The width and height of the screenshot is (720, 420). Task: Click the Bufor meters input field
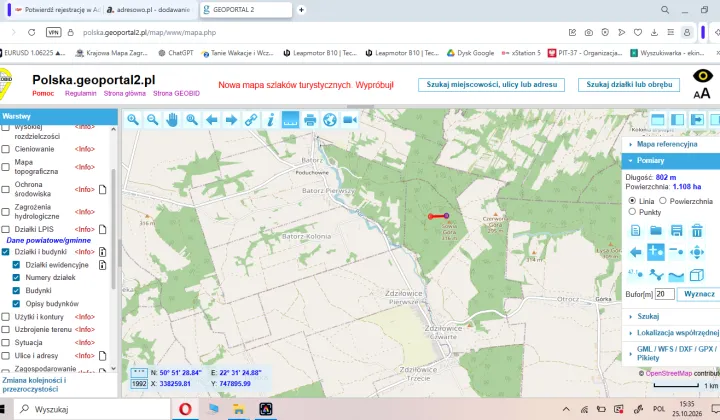pyautogui.click(x=664, y=294)
